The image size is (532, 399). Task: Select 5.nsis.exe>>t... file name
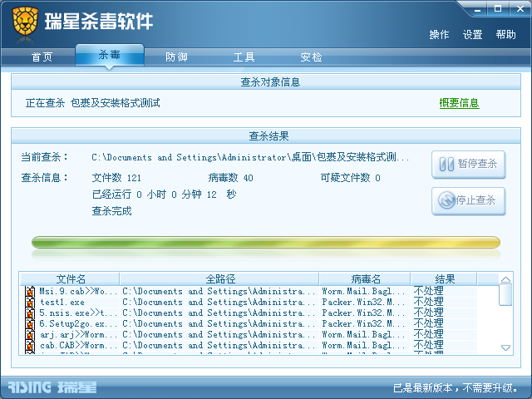coord(78,313)
